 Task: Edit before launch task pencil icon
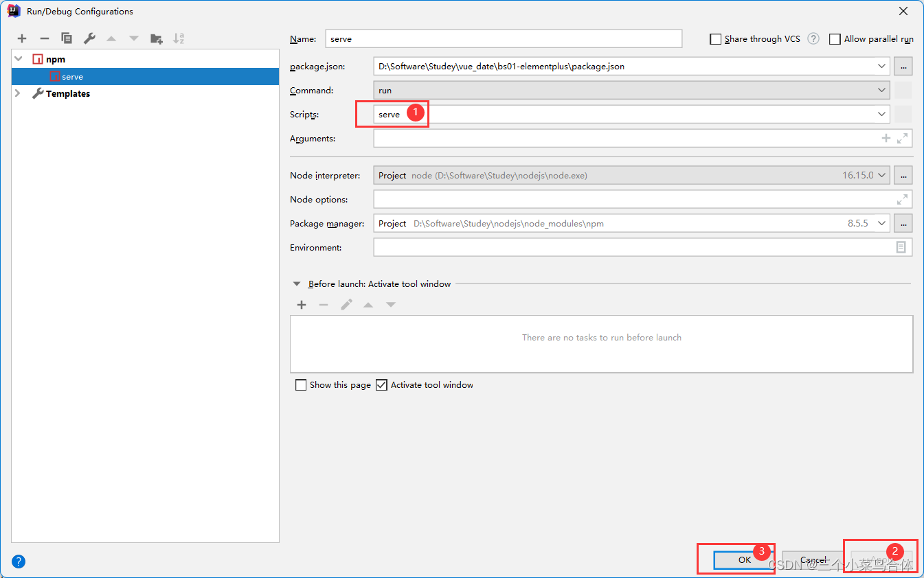tap(346, 305)
